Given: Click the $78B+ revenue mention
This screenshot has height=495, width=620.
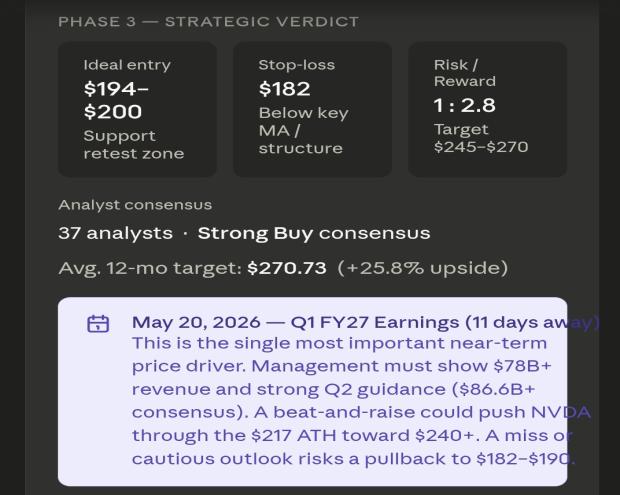Looking at the screenshot, I should 522,366.
